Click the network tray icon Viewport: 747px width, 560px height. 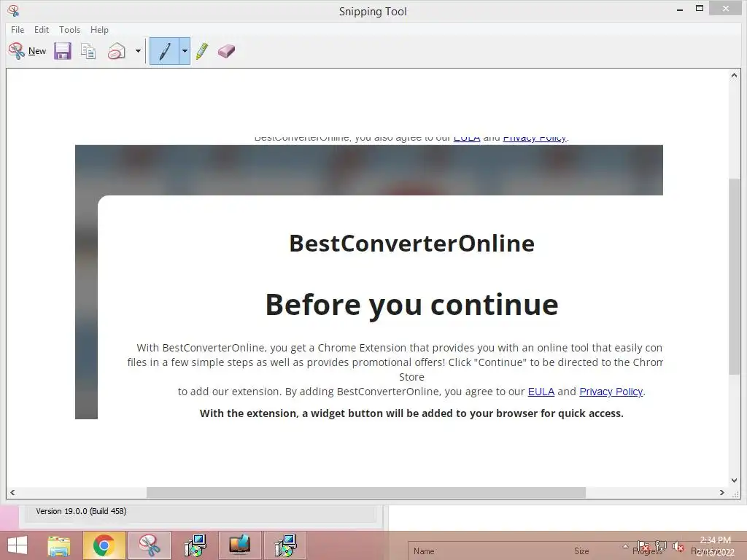click(x=660, y=546)
